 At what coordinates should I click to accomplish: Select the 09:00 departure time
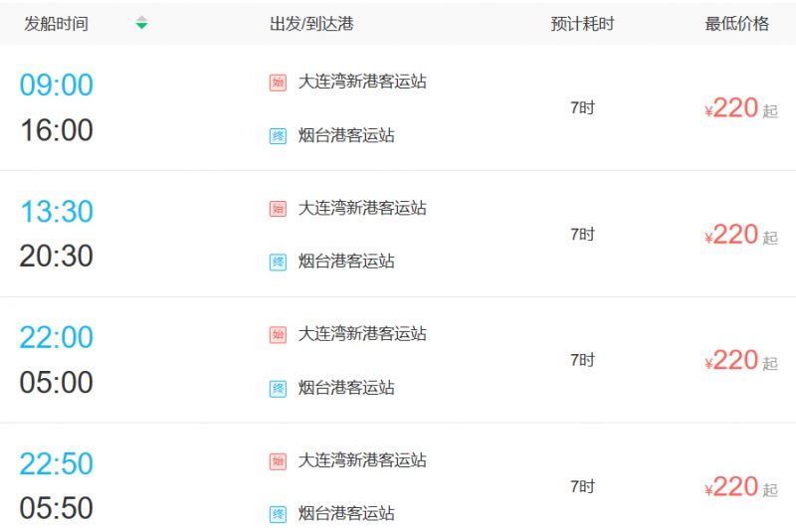57,85
